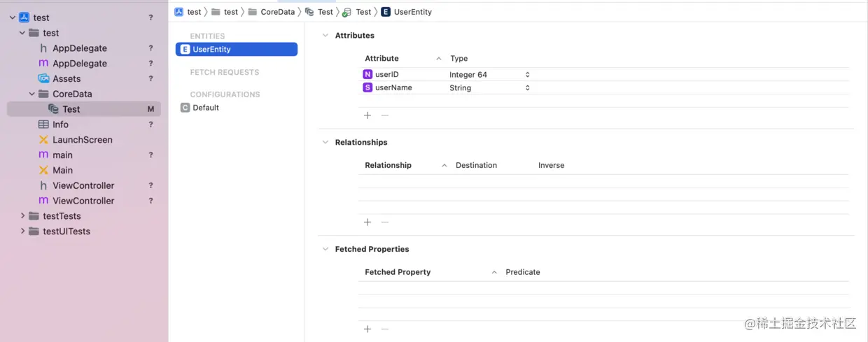The height and width of the screenshot is (342, 868).
Task: Add a new attribute with plus button
Action: tap(367, 115)
